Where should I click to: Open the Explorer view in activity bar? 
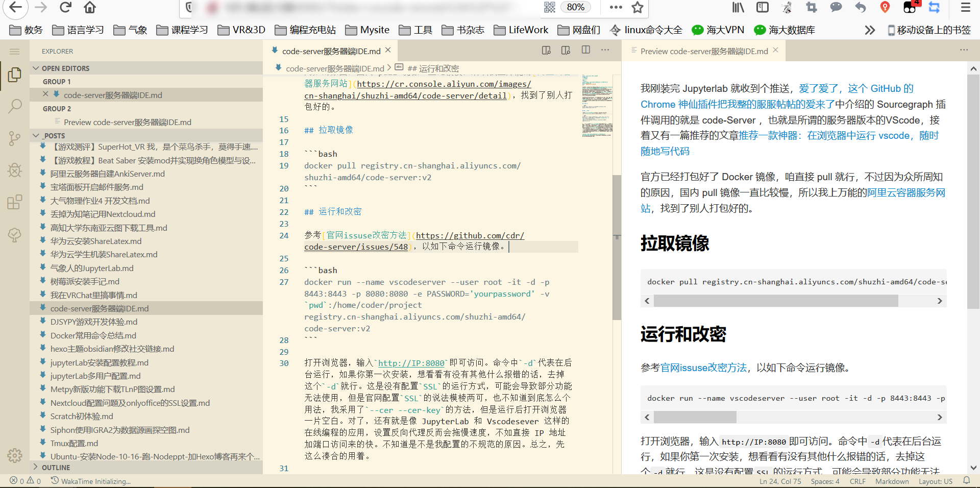[x=15, y=75]
